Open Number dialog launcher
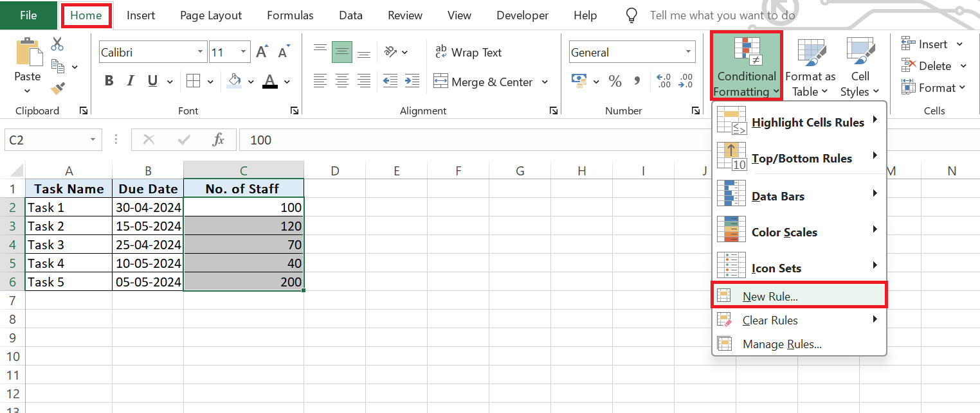This screenshot has height=413, width=980. pyautogui.click(x=696, y=110)
